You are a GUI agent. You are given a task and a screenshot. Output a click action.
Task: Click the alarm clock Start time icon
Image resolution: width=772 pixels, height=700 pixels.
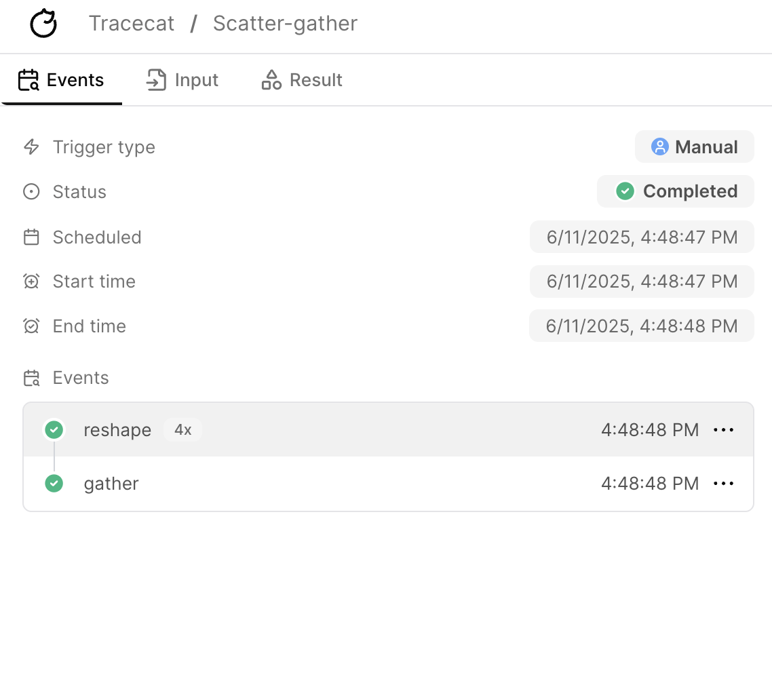click(31, 281)
